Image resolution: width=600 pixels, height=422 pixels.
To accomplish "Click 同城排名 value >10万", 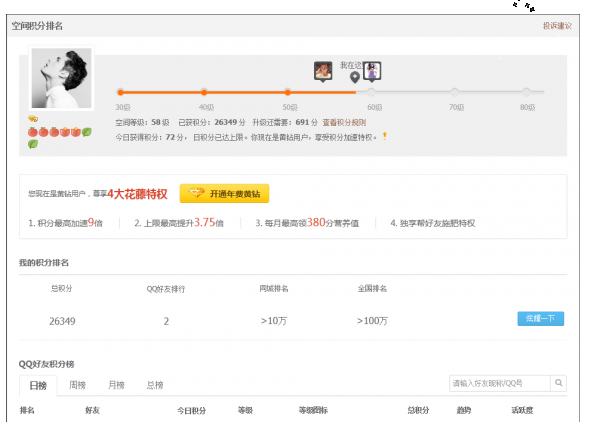I will pyautogui.click(x=274, y=321).
